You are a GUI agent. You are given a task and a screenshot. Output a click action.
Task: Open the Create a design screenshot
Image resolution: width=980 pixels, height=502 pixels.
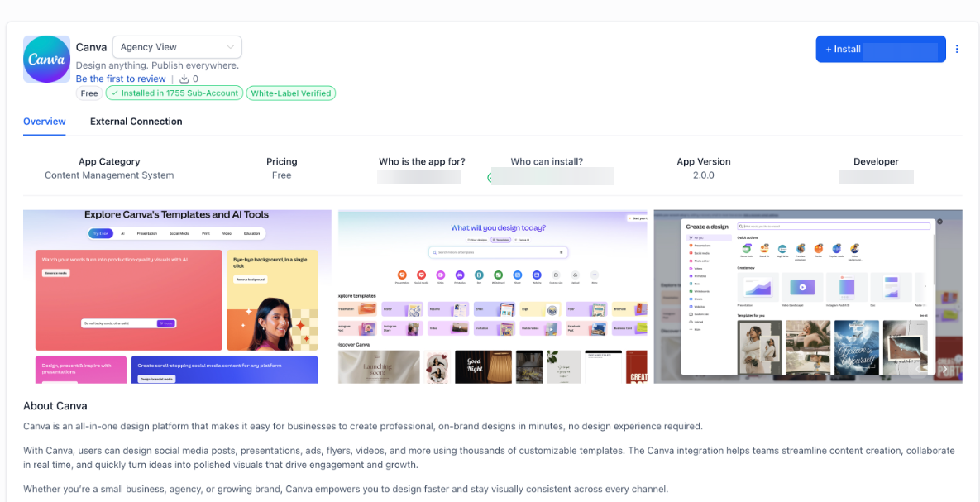click(808, 296)
